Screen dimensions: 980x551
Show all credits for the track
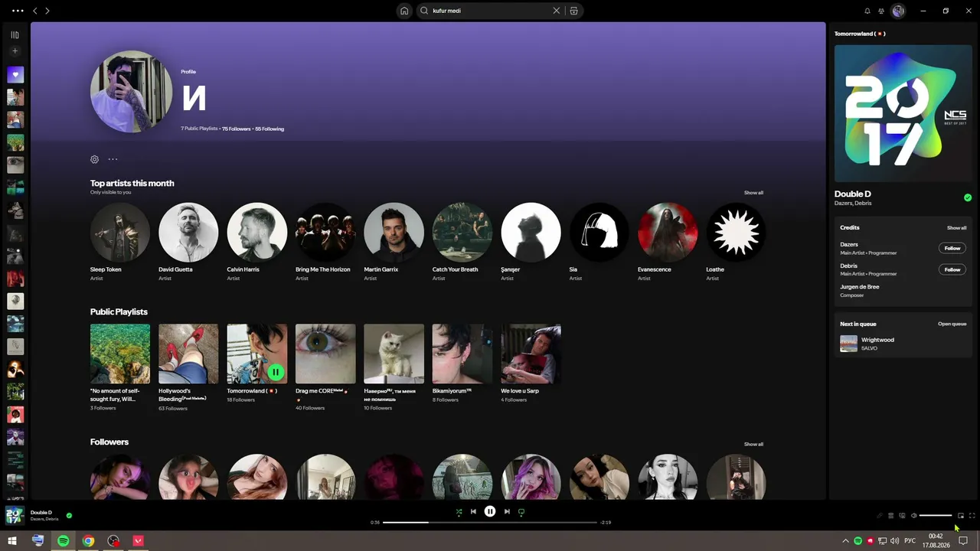(956, 228)
